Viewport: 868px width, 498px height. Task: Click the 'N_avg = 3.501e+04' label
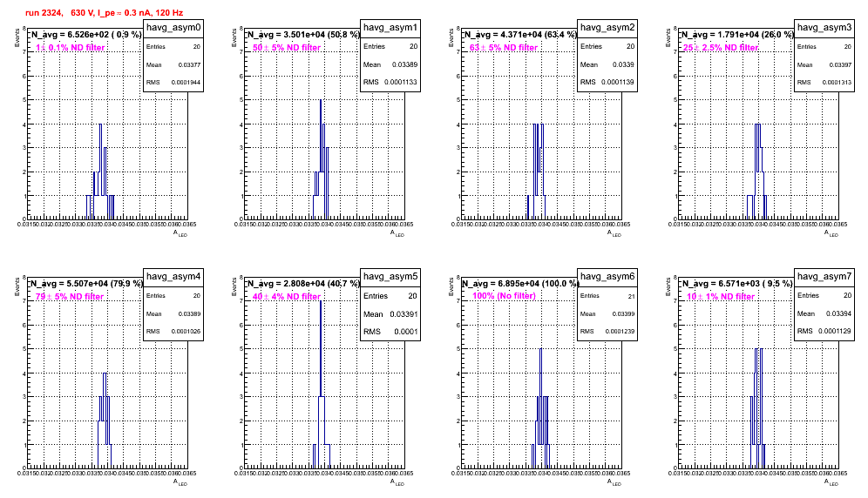coord(302,34)
